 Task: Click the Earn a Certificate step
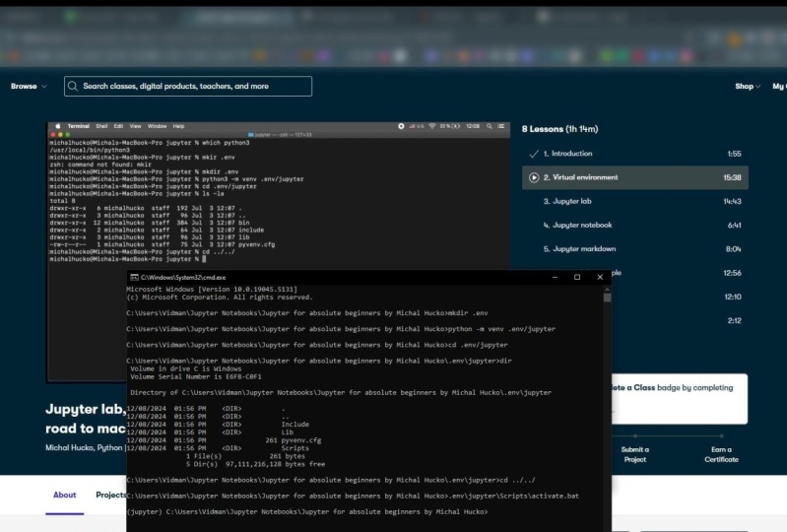pos(721,454)
